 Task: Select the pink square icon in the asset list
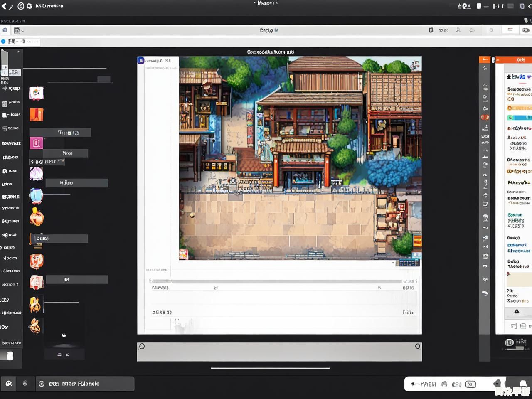pyautogui.click(x=36, y=143)
